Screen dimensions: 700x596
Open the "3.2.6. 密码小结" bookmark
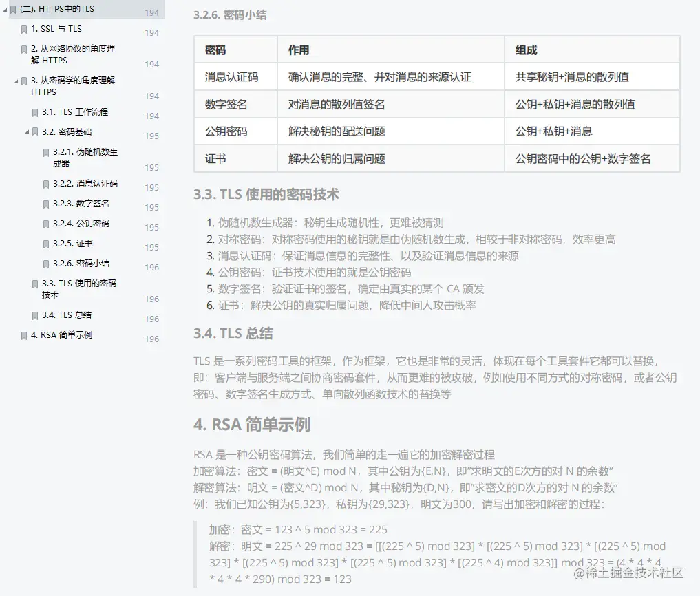pyautogui.click(x=83, y=263)
